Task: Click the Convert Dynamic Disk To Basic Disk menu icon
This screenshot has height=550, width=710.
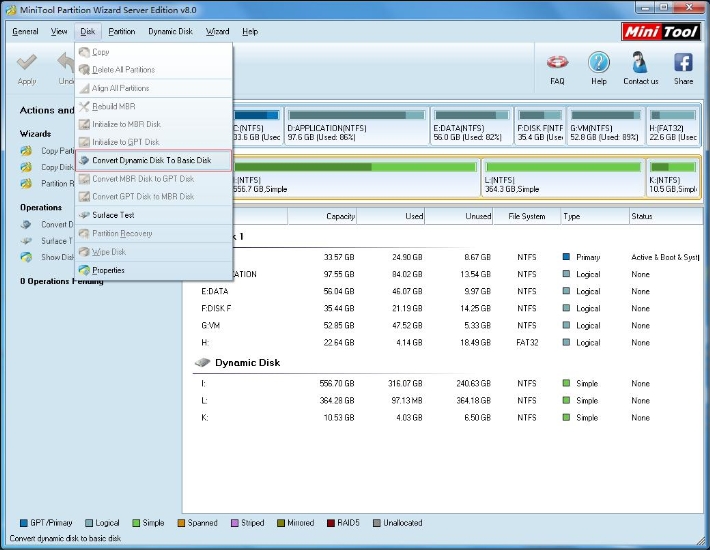Action: 84,160
